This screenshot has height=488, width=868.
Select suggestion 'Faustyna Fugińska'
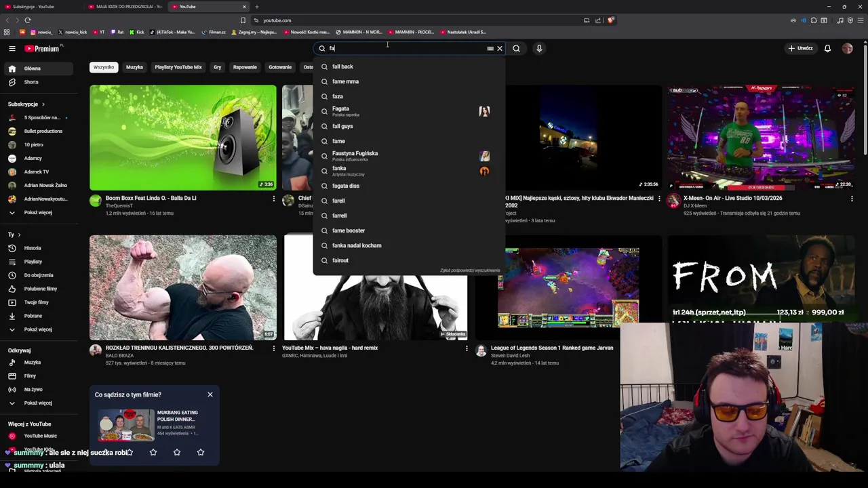[x=409, y=156]
